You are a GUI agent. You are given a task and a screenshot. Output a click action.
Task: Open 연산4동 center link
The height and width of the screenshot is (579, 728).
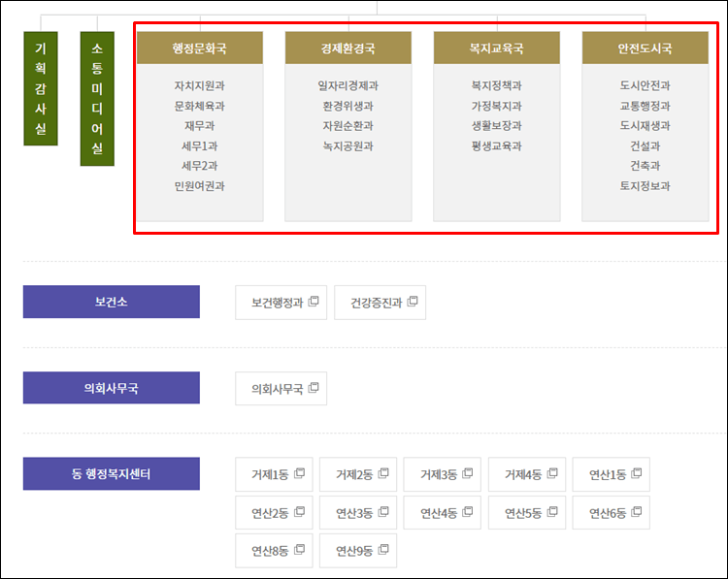point(442,513)
